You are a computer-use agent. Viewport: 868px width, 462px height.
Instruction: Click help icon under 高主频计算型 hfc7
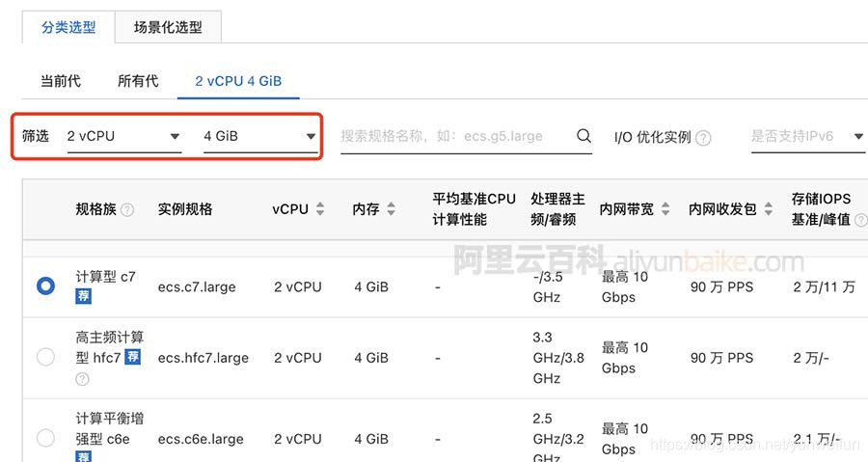point(83,379)
